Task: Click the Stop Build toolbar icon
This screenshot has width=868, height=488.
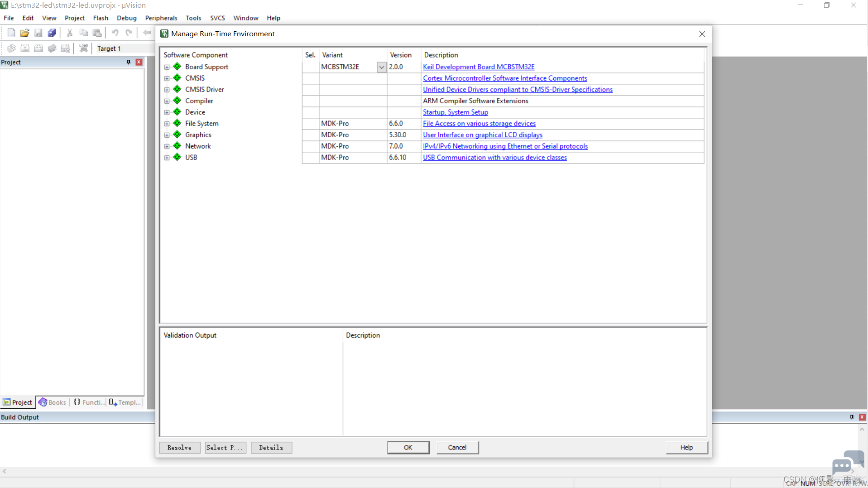Action: [x=65, y=48]
